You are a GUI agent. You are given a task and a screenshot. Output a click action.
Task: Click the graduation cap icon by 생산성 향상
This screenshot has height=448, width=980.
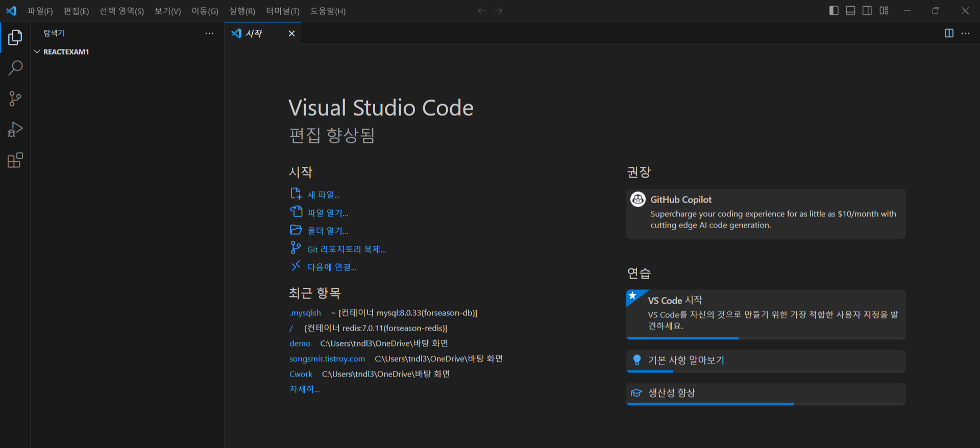coord(636,393)
